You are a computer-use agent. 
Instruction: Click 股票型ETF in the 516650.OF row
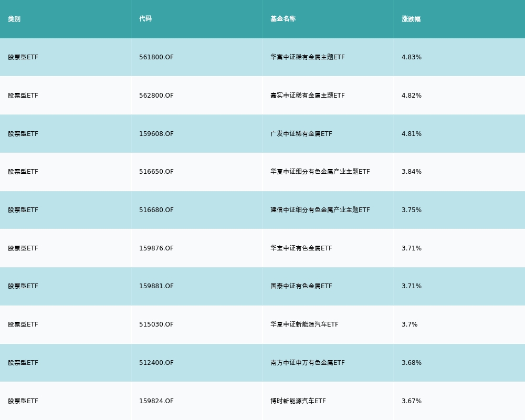point(23,172)
